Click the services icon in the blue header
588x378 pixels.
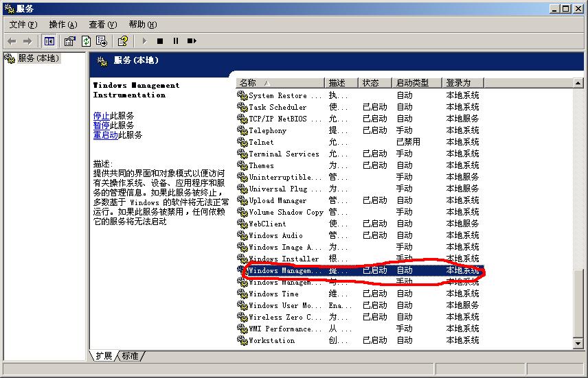(x=102, y=61)
